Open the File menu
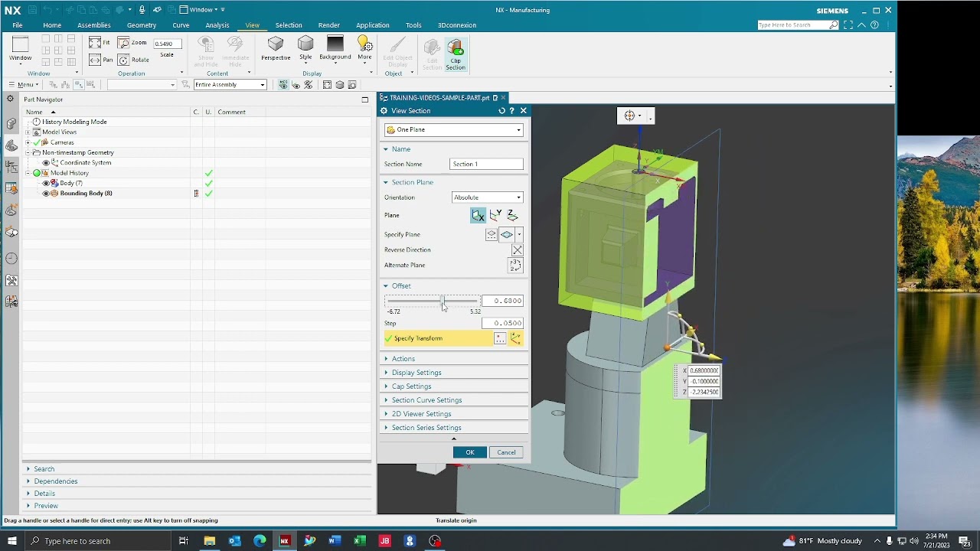 click(x=17, y=25)
